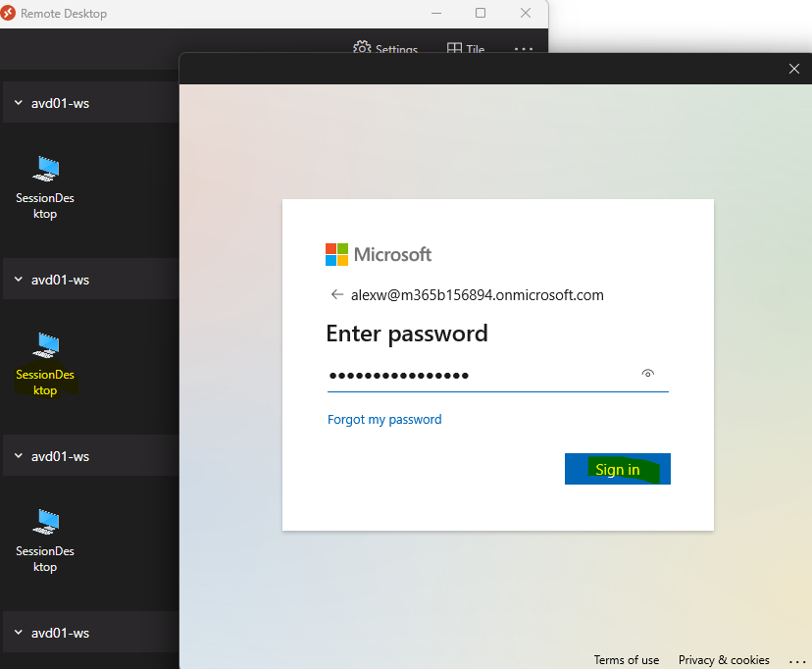
Task: Collapse the second avd01-ws workspace chevron from top
Action: [19, 280]
